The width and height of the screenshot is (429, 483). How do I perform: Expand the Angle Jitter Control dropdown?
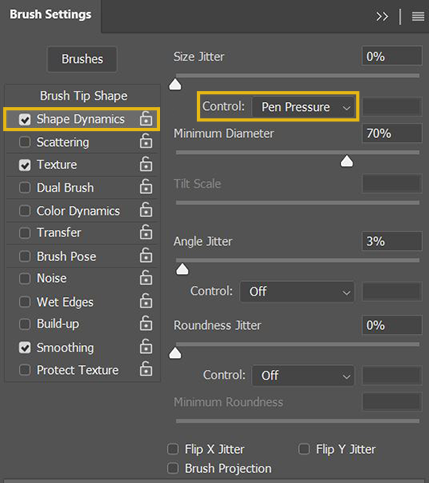(x=297, y=292)
